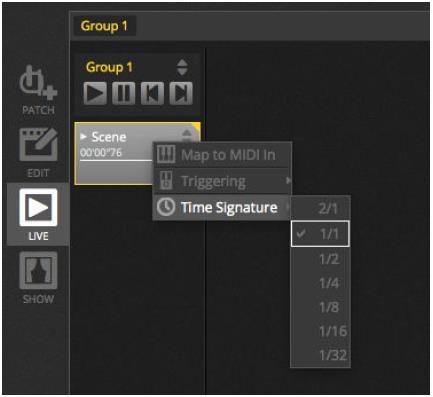Pick the 1/16 time signature option
This screenshot has height=397, width=433.
(320, 331)
